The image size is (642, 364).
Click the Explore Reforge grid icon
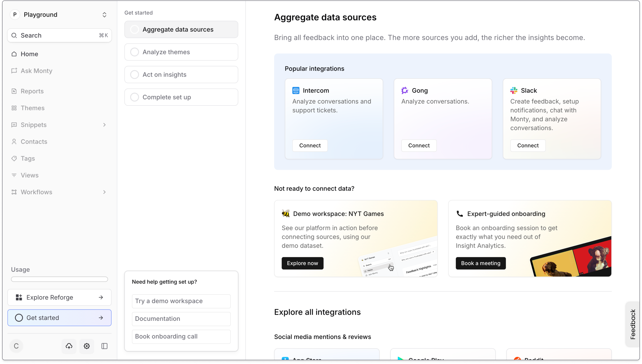pos(19,297)
